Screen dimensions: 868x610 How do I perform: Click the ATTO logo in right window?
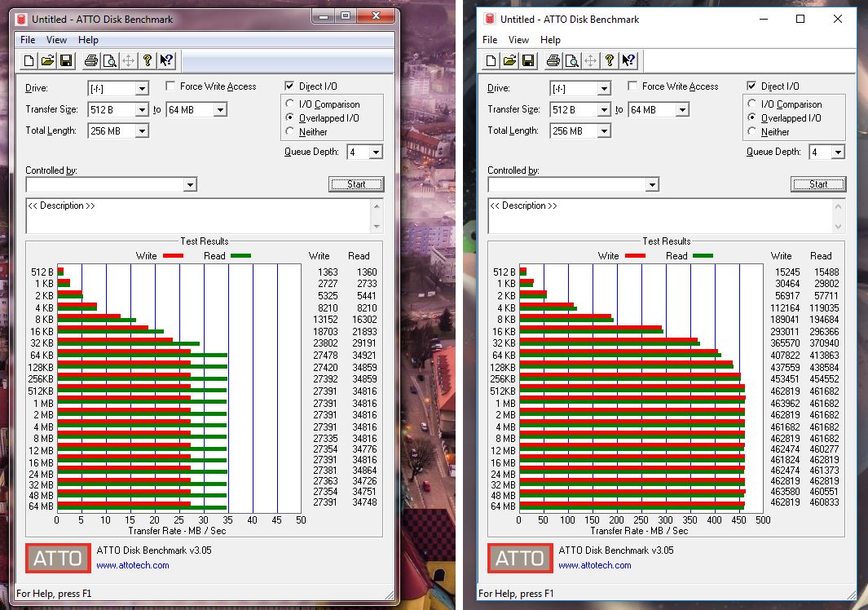520,558
